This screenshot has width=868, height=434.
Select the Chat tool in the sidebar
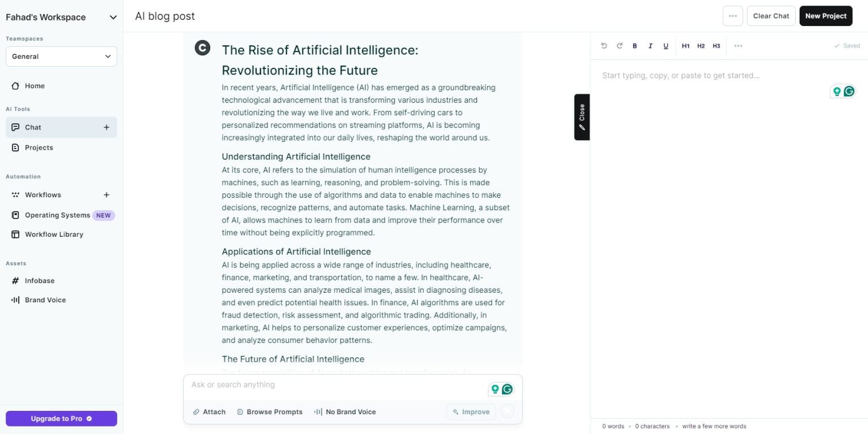pyautogui.click(x=32, y=127)
